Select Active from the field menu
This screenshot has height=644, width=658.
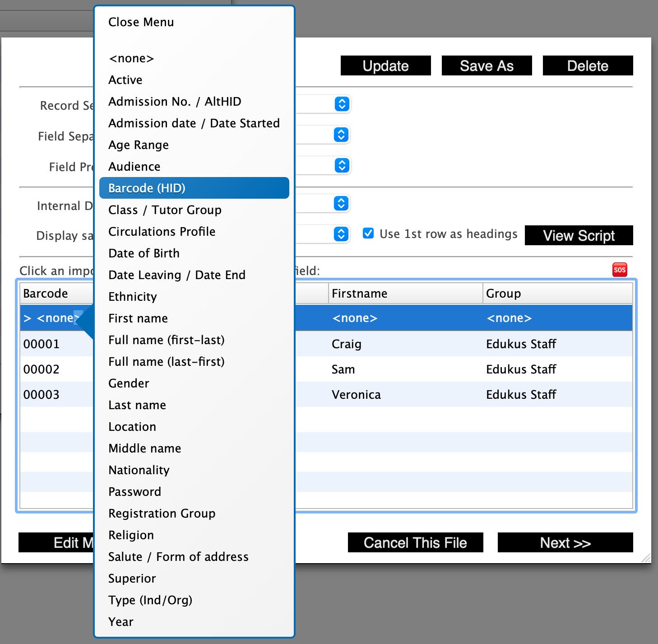point(194,80)
